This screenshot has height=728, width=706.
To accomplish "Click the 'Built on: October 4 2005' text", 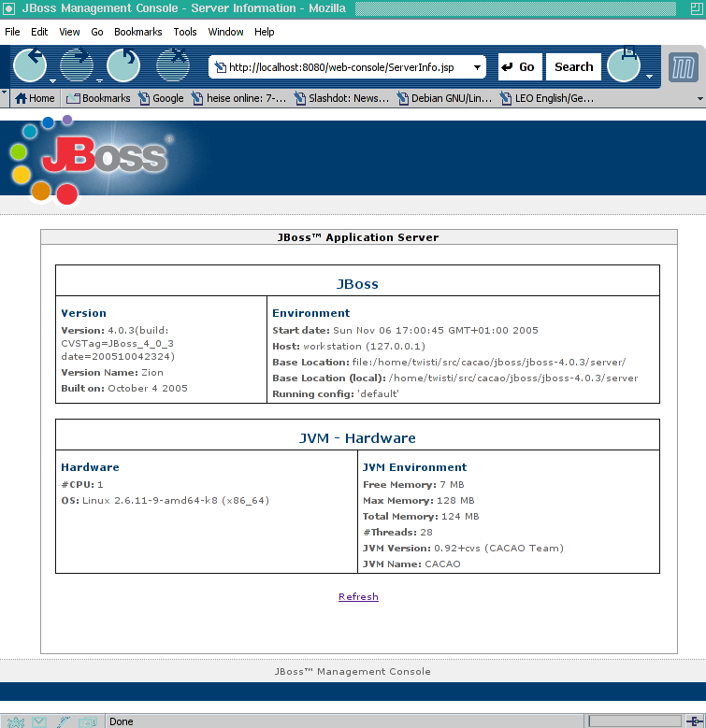I will (x=124, y=388).
